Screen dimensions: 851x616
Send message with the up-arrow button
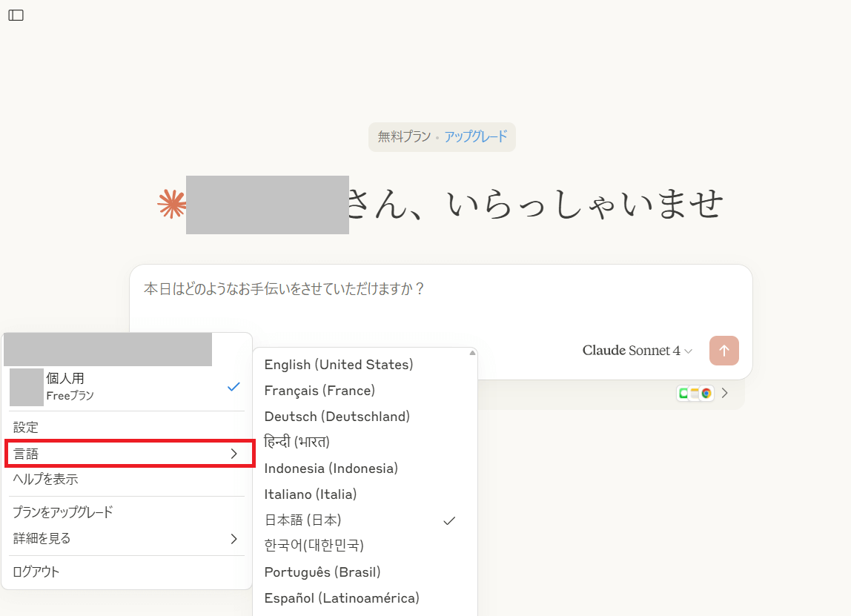pyautogui.click(x=723, y=351)
